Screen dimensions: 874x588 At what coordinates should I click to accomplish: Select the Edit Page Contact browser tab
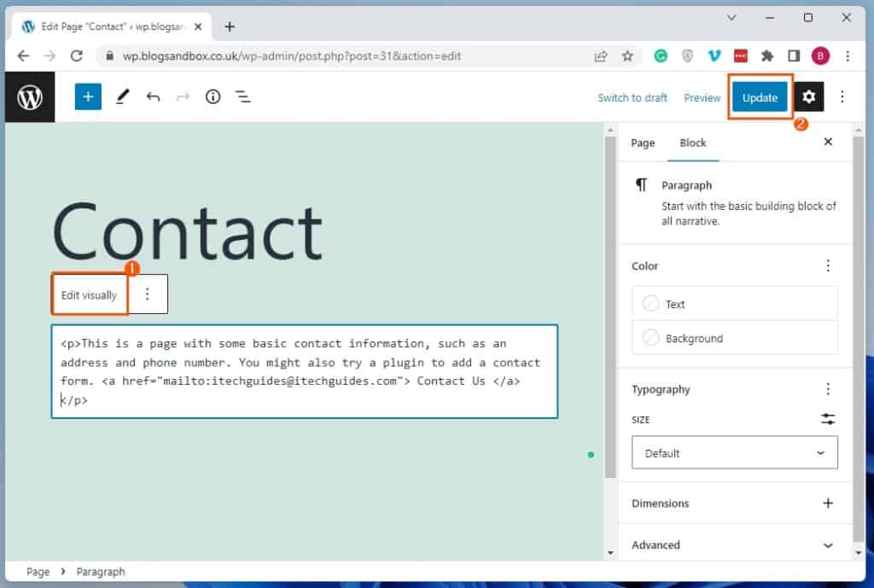(112, 26)
